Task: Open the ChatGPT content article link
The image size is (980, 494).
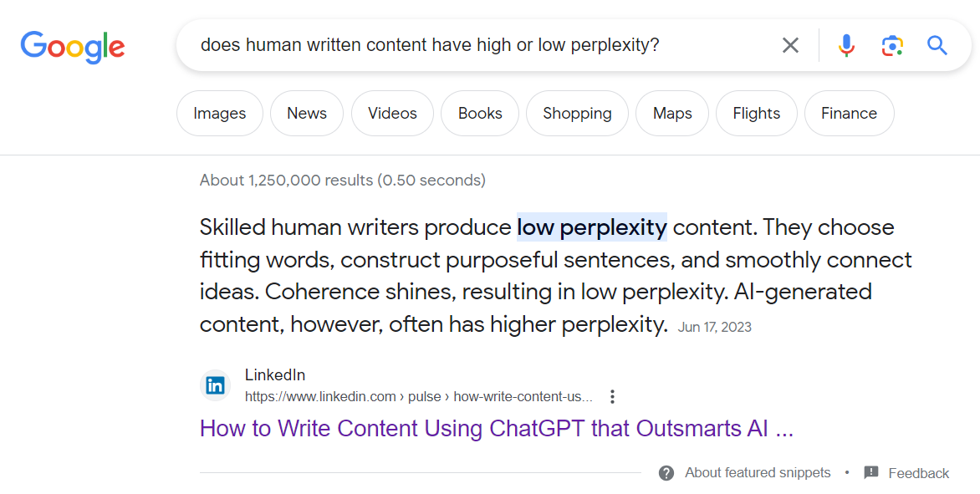Action: (496, 429)
